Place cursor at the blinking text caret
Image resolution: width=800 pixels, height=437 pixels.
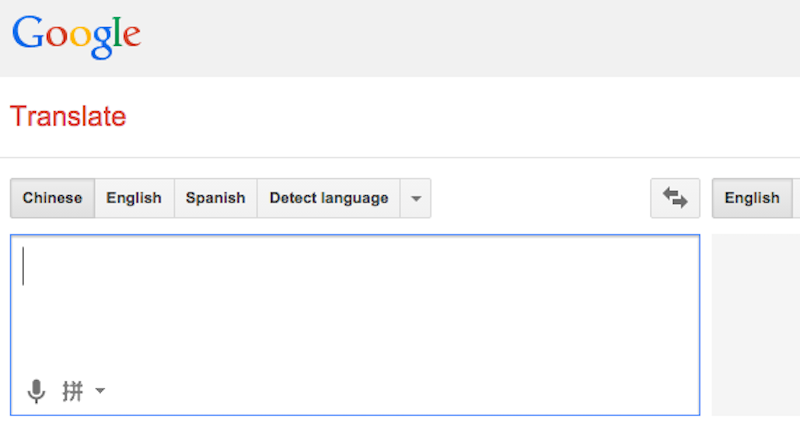[24, 266]
